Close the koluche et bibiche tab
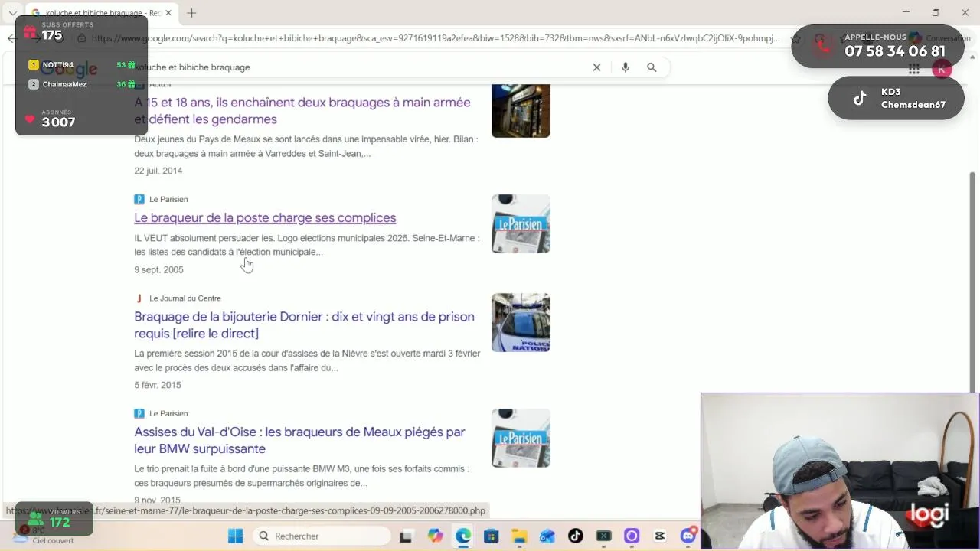 click(x=170, y=12)
